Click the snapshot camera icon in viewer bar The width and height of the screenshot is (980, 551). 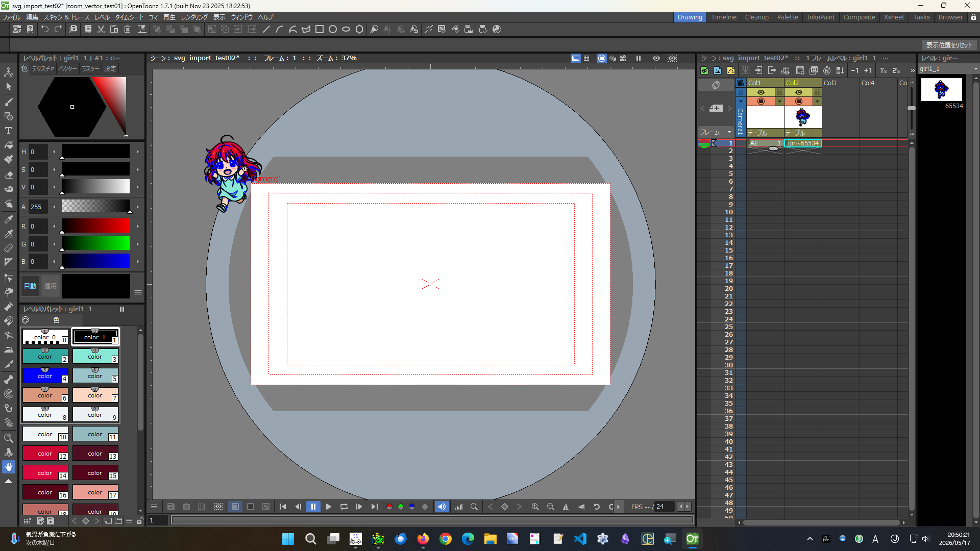point(186,507)
